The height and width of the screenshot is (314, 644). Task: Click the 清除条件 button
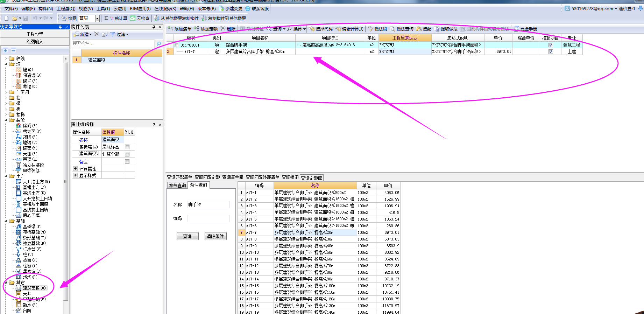215,236
